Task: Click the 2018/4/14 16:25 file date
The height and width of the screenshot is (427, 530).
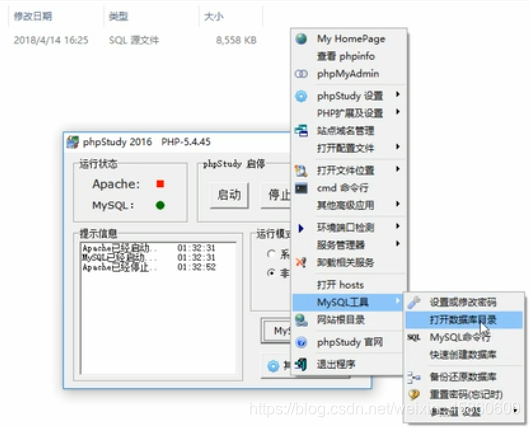Action: 51,40
